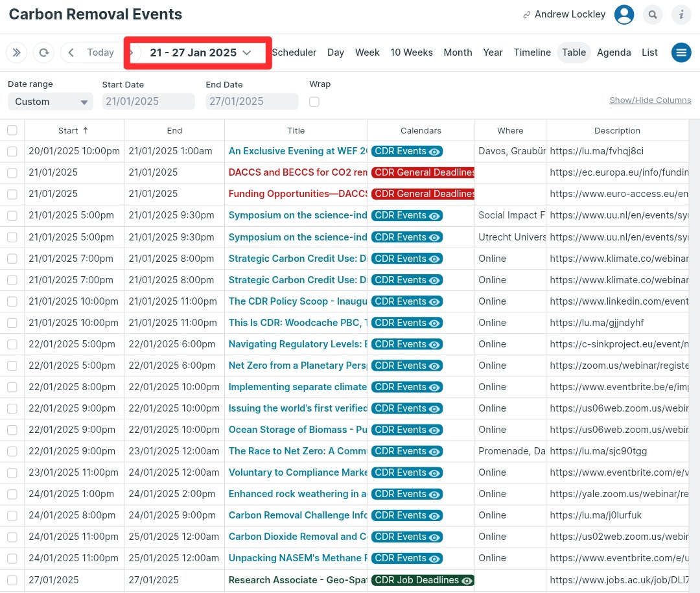Screen dimensions: 700x593
Task: Switch to Scheduler view
Action: (294, 52)
